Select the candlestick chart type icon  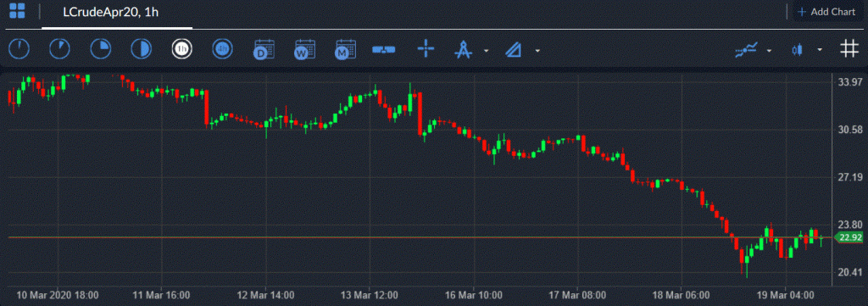point(797,50)
